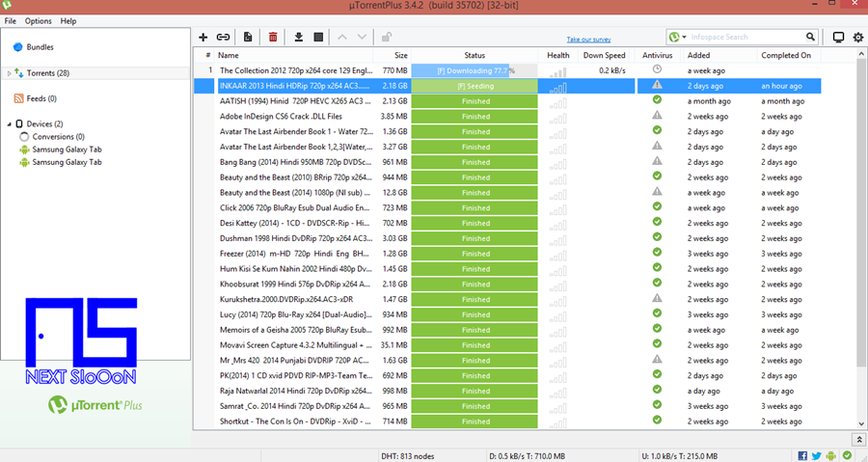Viewport: 868px width, 462px height.
Task: Click the Android icon in status bar
Action: point(831,456)
